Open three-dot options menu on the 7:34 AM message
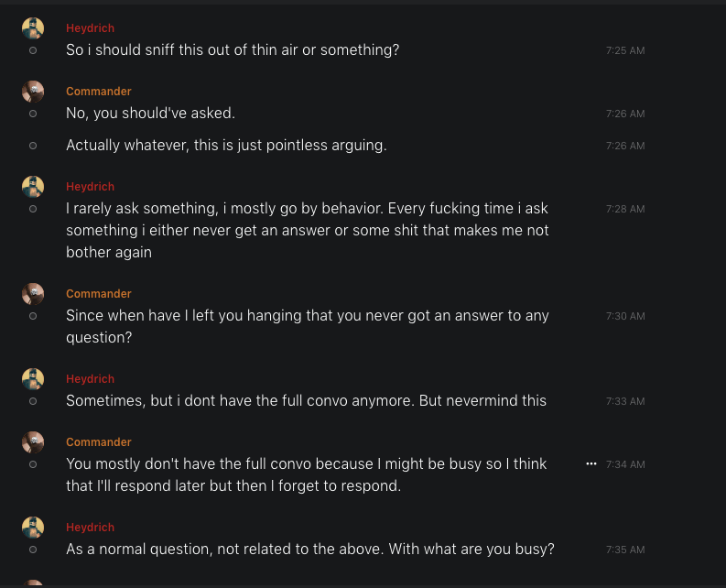The width and height of the screenshot is (726, 588). point(591,464)
